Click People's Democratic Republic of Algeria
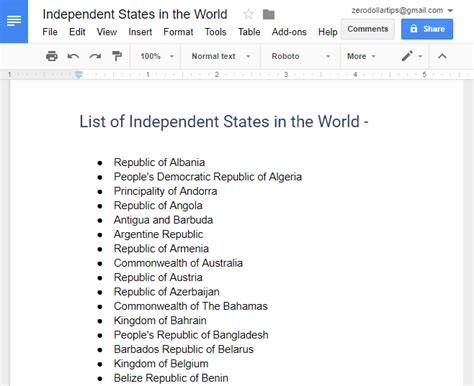 pos(208,177)
